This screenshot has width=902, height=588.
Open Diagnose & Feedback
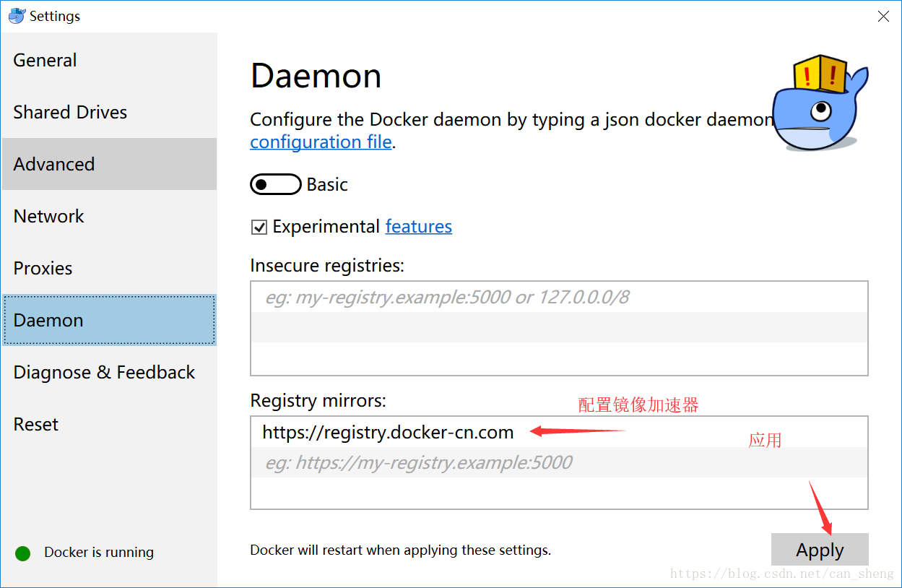pyautogui.click(x=104, y=372)
